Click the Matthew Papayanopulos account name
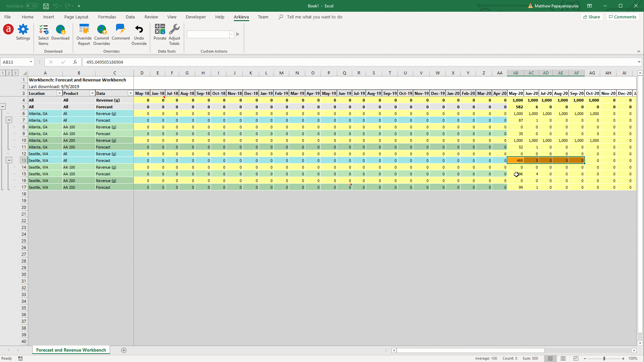The width and height of the screenshot is (644, 362). coord(556,6)
